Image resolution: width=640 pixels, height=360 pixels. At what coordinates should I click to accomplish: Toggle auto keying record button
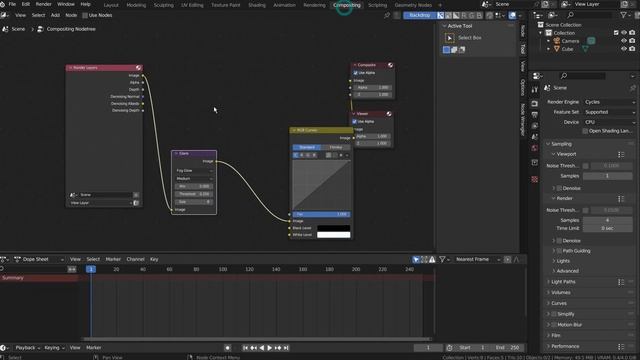(x=228, y=348)
